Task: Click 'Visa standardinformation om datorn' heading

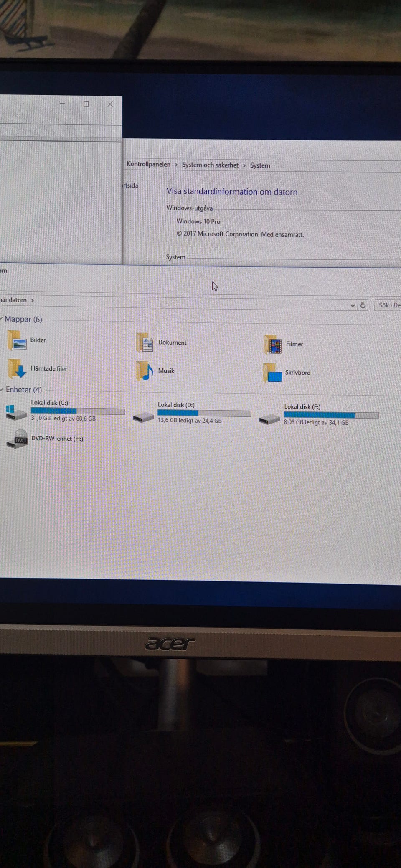Action: click(x=232, y=192)
